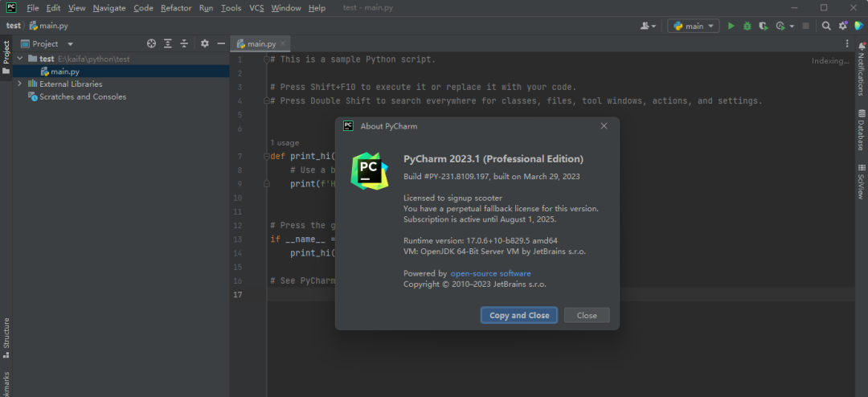Screen dimensions: 868x397
Task: Open the VCS menu
Action: pyautogui.click(x=256, y=8)
